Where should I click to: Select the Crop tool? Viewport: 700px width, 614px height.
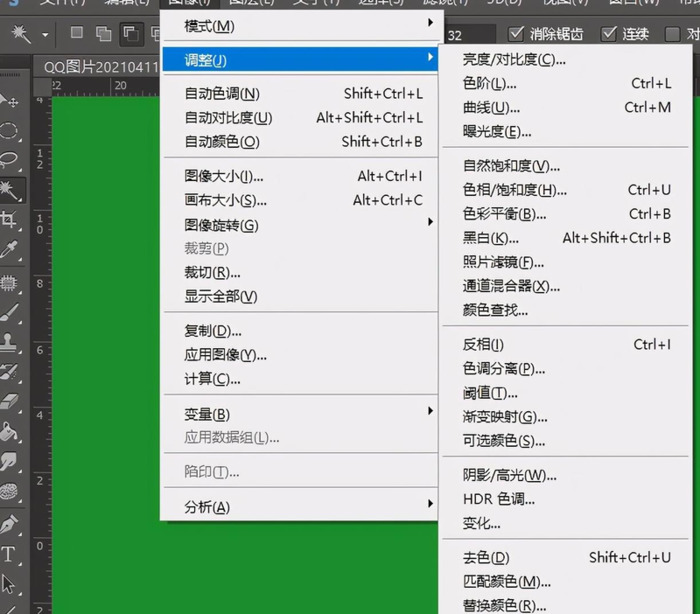[x=9, y=219]
